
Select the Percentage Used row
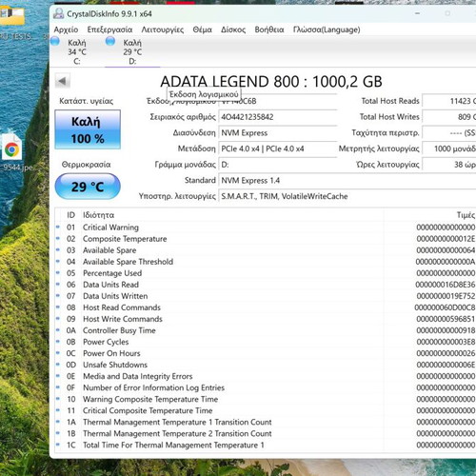[266, 273]
